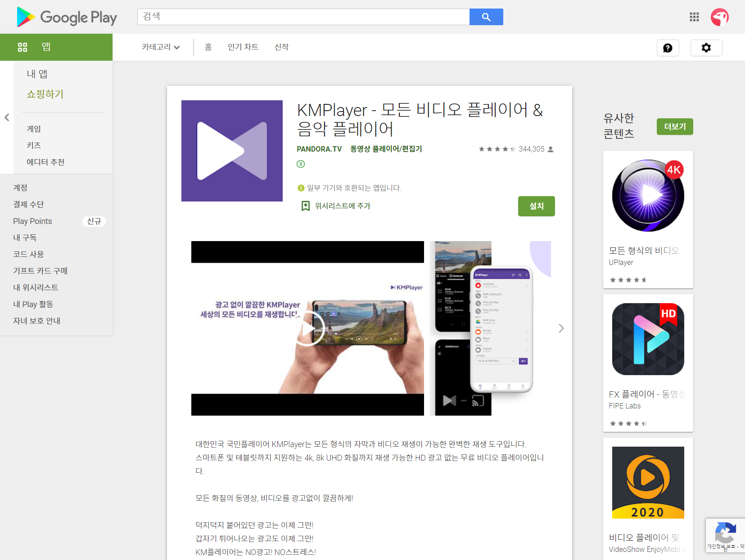Click the star rating of KMPlayer
The image size is (745, 560).
coord(497,149)
